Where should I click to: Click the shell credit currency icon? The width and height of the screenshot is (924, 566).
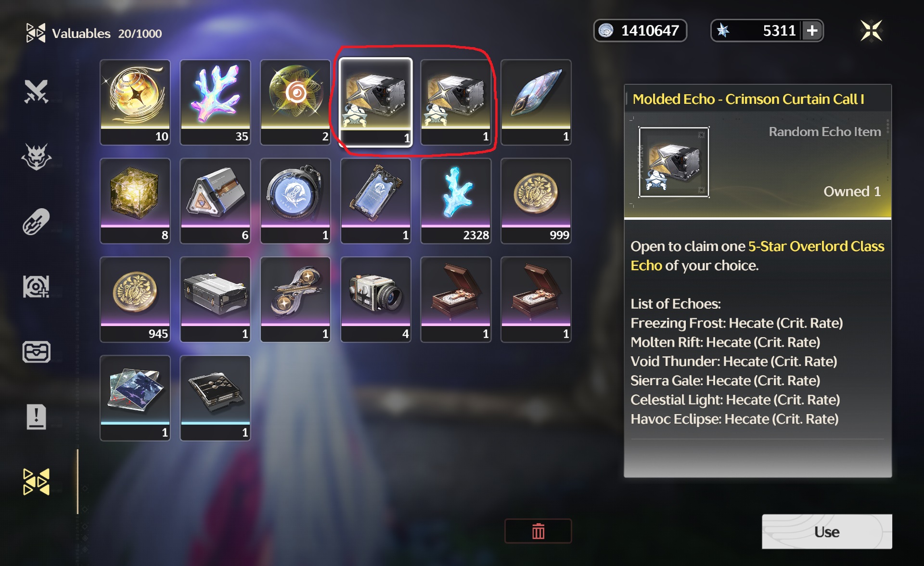(x=606, y=31)
